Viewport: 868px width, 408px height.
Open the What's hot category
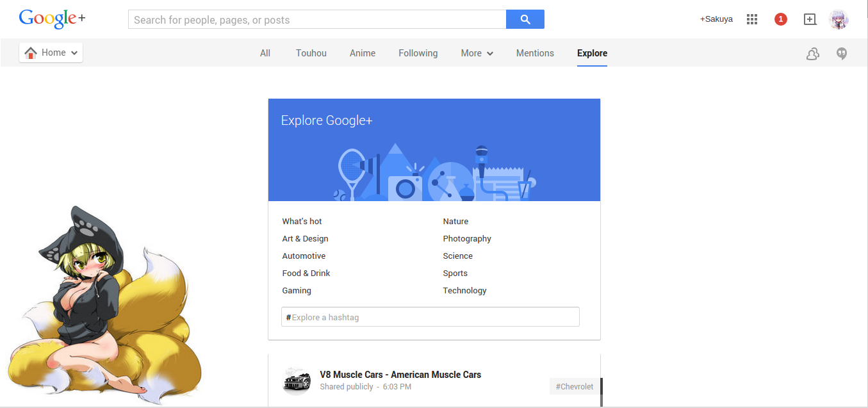(302, 222)
